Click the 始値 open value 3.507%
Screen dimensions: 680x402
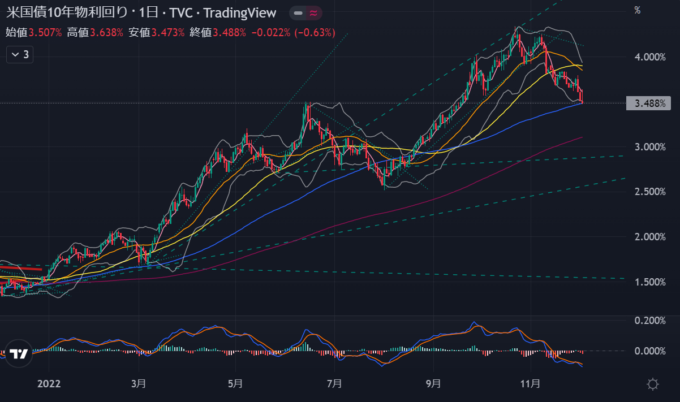coord(44,32)
